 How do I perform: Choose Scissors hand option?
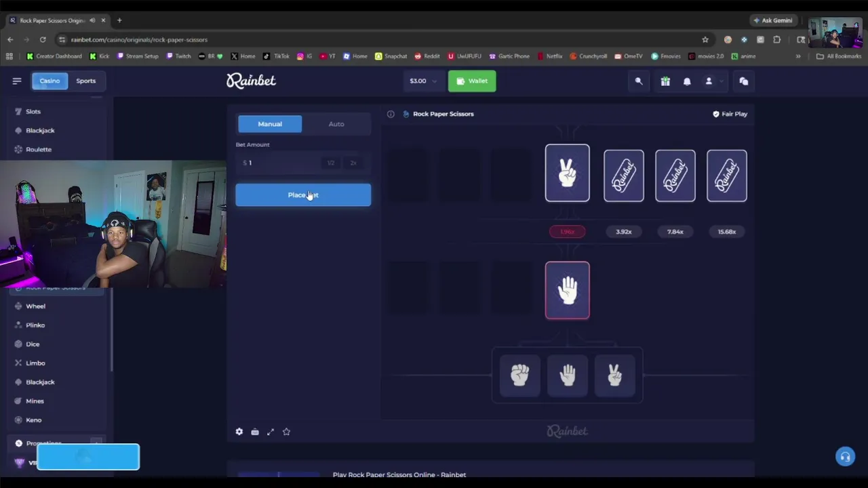615,375
